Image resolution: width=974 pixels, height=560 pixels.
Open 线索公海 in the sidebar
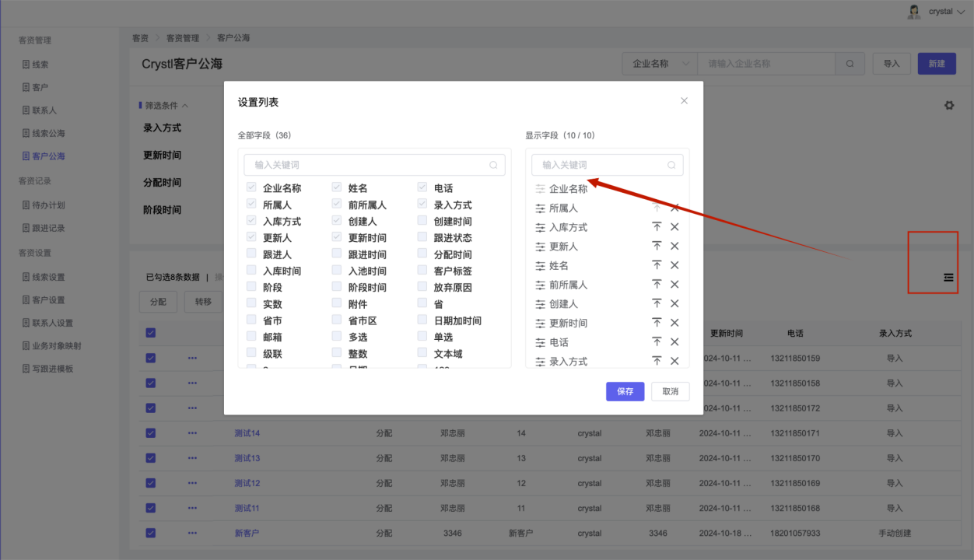pos(48,133)
